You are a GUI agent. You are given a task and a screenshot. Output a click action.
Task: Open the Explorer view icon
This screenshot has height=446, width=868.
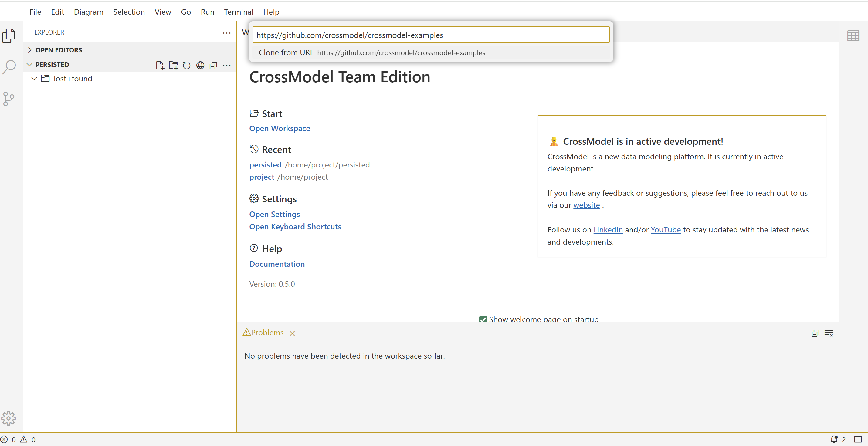[9, 35]
